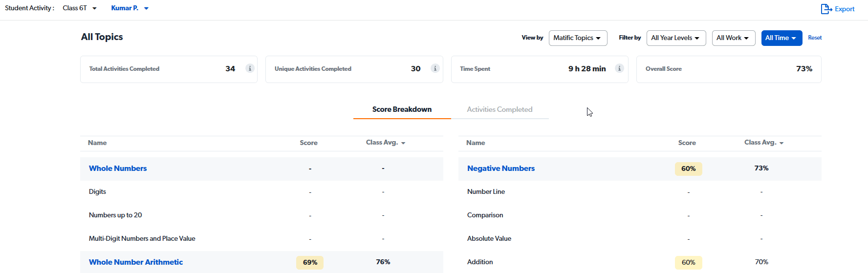Open the Whole Numbers topic link
Viewport: 868px width, 273px height.
tap(118, 168)
